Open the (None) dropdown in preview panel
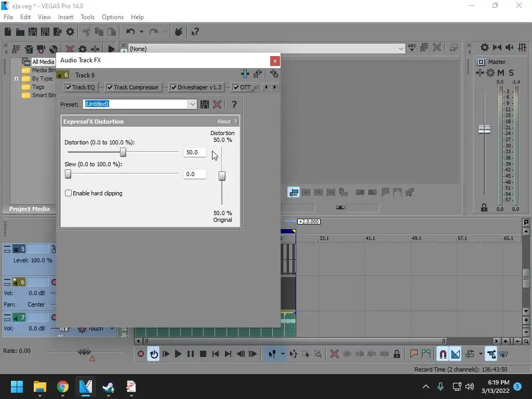 (x=401, y=49)
